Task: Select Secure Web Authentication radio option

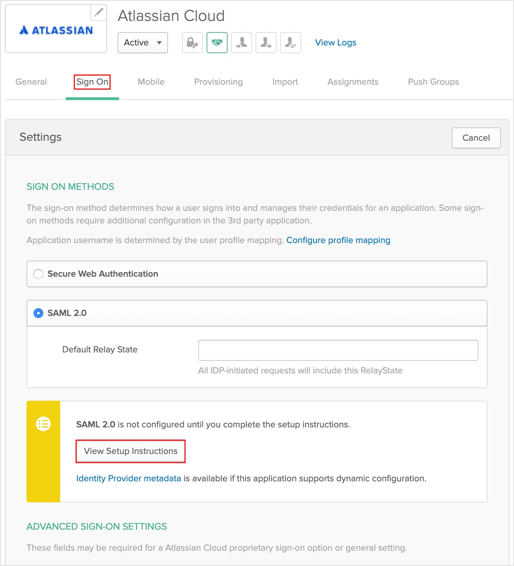Action: [38, 274]
